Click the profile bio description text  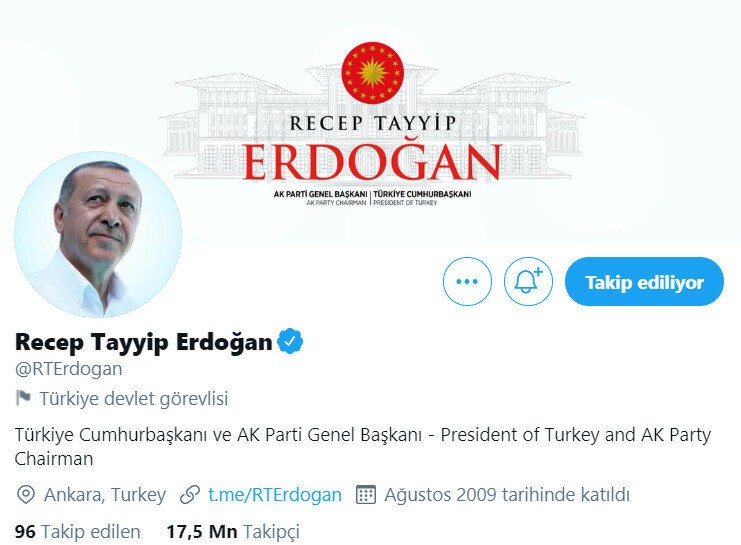pyautogui.click(x=362, y=446)
